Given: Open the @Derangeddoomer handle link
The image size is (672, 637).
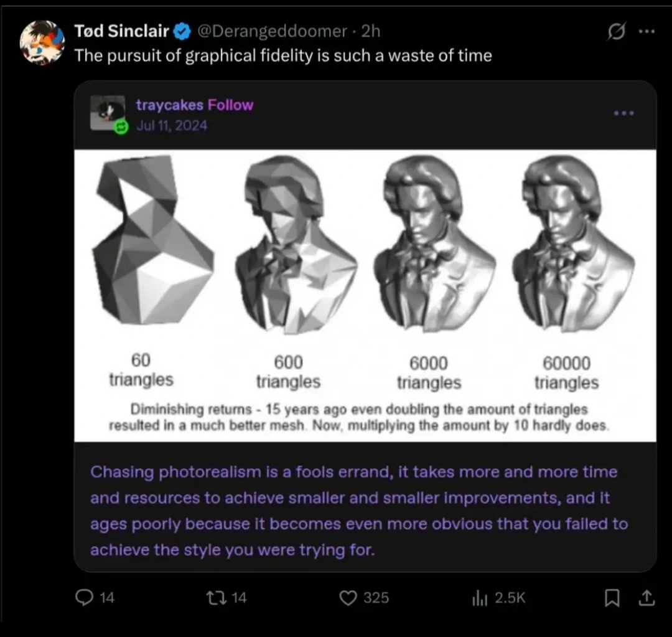Looking at the screenshot, I should click(x=272, y=31).
